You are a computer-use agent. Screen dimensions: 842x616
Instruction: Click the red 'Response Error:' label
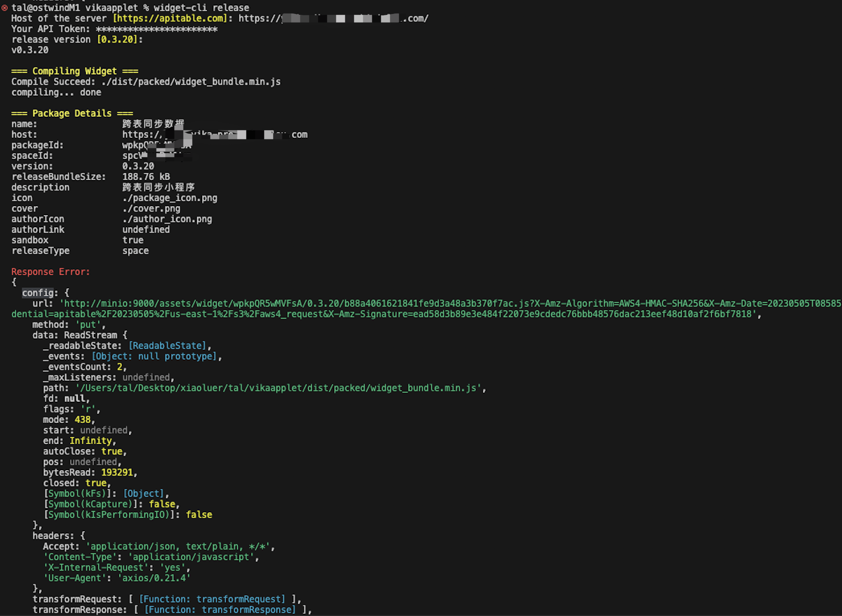[x=51, y=272]
